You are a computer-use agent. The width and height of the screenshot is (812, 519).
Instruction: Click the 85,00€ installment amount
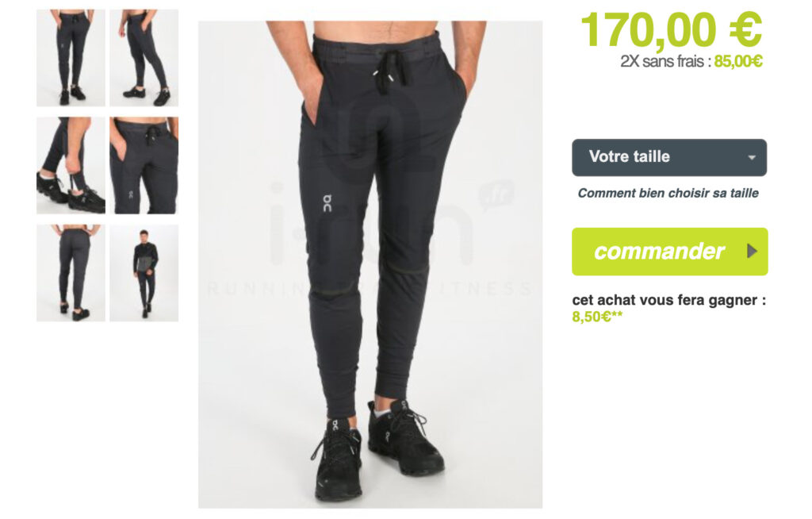(x=738, y=62)
